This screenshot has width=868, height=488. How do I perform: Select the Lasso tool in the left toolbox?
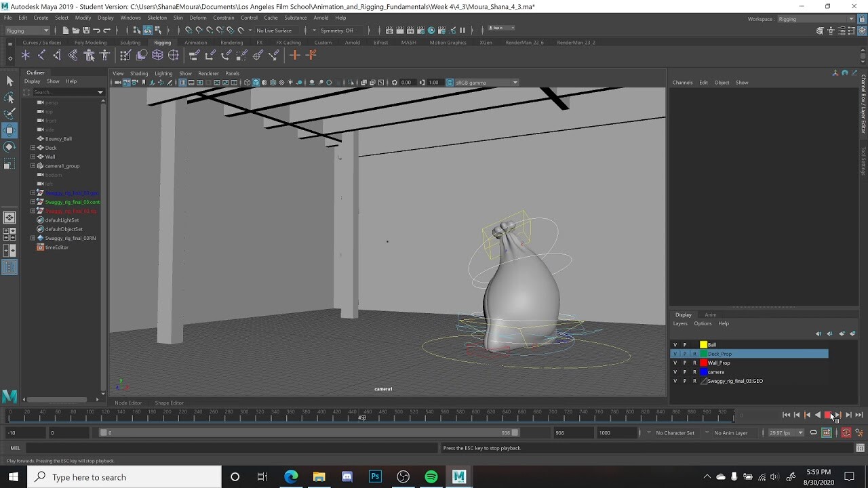[10, 98]
